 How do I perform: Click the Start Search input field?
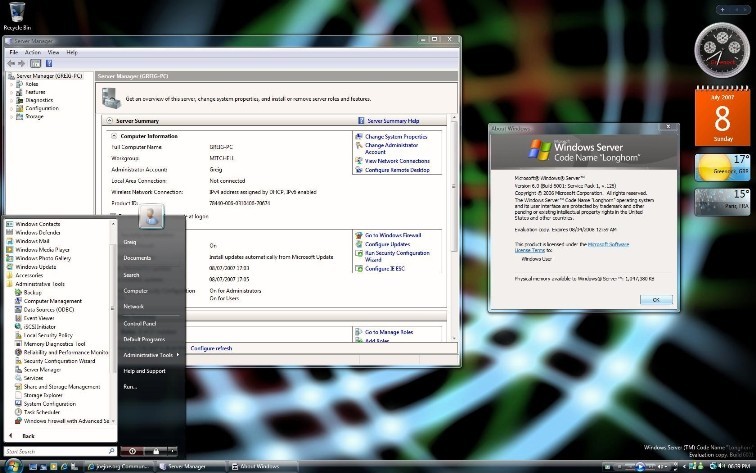tap(57, 451)
